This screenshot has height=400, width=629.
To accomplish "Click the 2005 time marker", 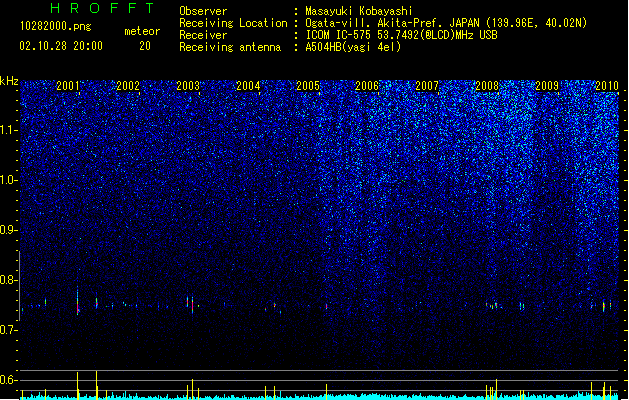I will click(308, 85).
